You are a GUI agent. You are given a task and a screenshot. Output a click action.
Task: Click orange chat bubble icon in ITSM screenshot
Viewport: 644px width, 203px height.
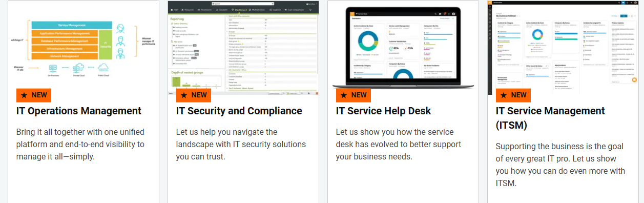tap(634, 80)
